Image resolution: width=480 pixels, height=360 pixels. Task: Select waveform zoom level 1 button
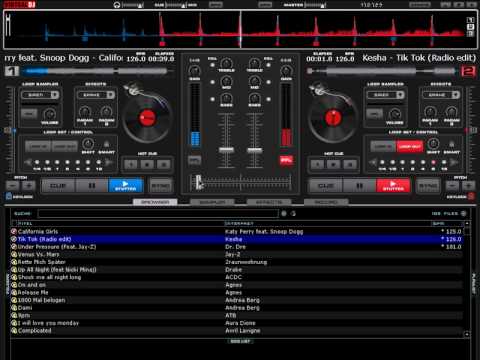(x=470, y=20)
